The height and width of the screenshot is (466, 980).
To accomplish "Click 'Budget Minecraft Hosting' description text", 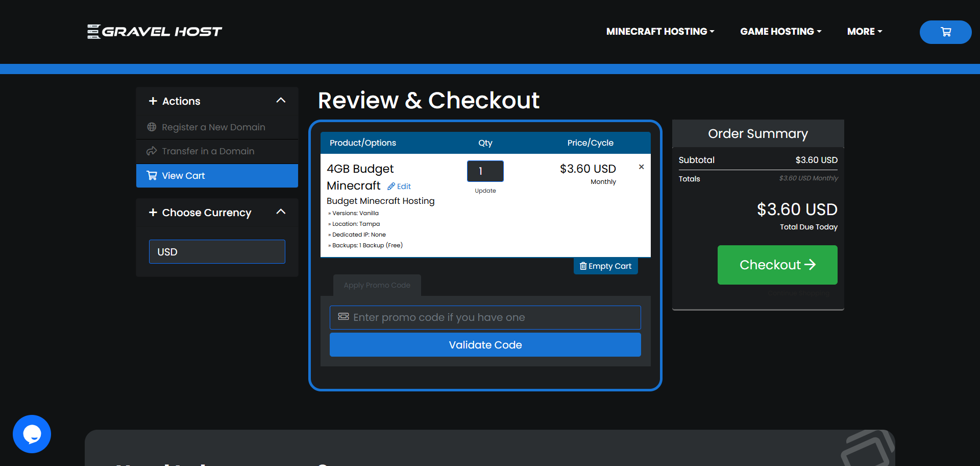I will [x=381, y=201].
